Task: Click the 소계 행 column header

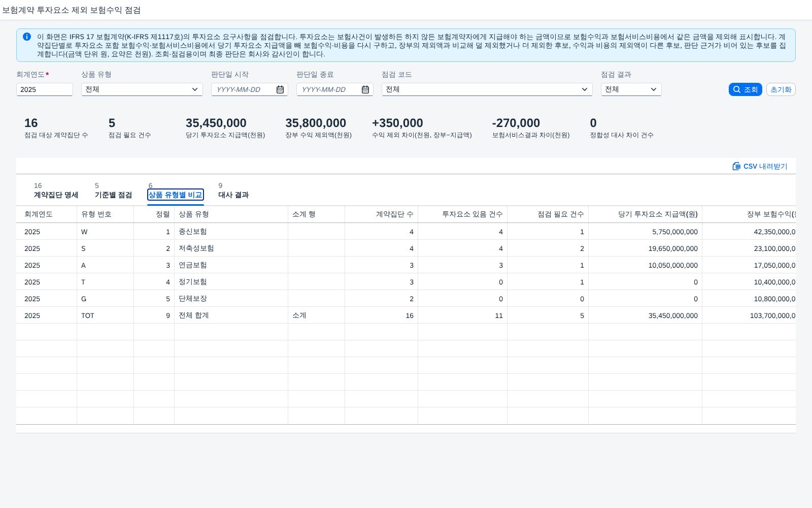Action: click(317, 214)
